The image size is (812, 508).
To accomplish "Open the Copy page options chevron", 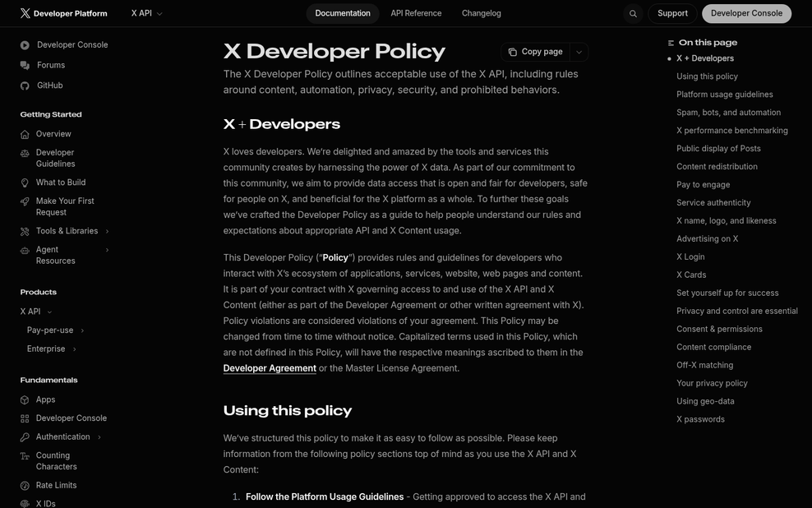I will 579,52.
